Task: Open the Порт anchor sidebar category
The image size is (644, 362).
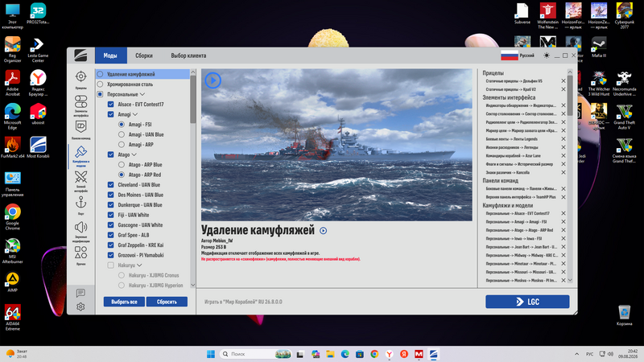Action: coord(81,205)
